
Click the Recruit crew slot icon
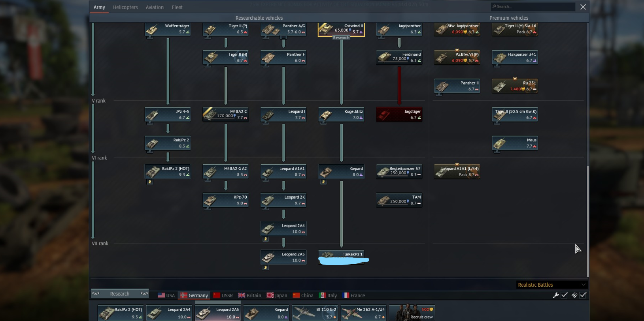click(412, 312)
